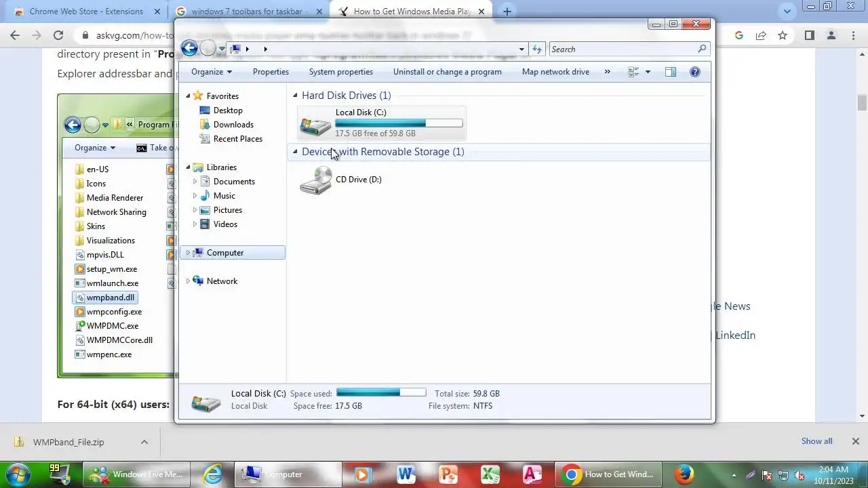The width and height of the screenshot is (868, 488).
Task: Show hidden system tray icons
Action: [x=734, y=475]
